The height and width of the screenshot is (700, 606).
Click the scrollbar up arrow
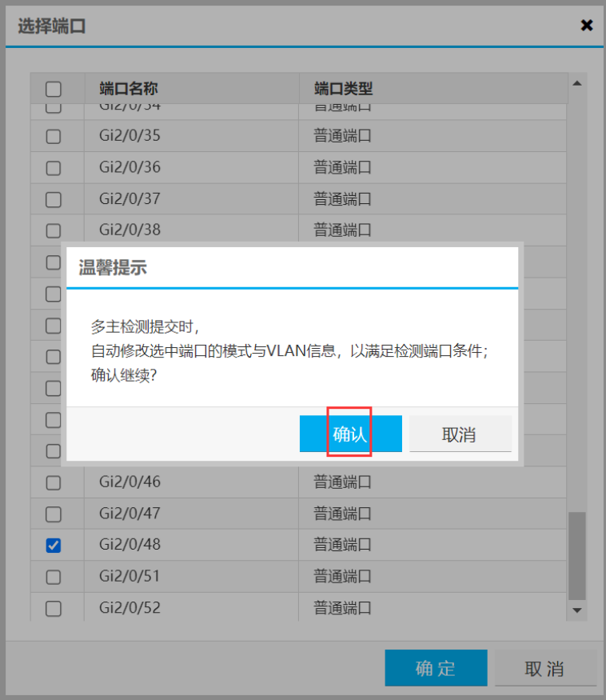click(577, 83)
